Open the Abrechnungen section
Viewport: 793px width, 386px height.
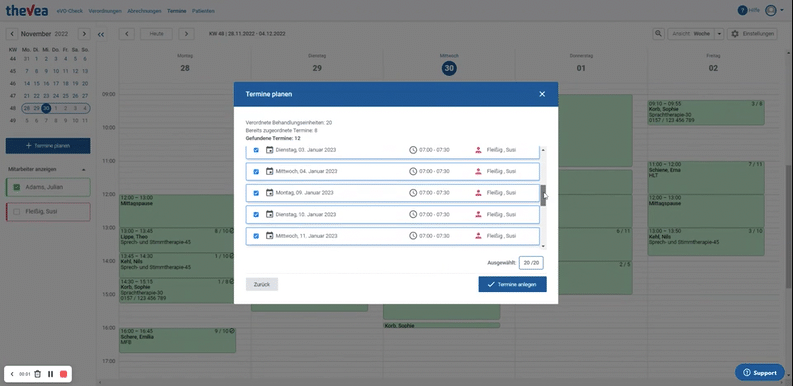[x=144, y=11]
